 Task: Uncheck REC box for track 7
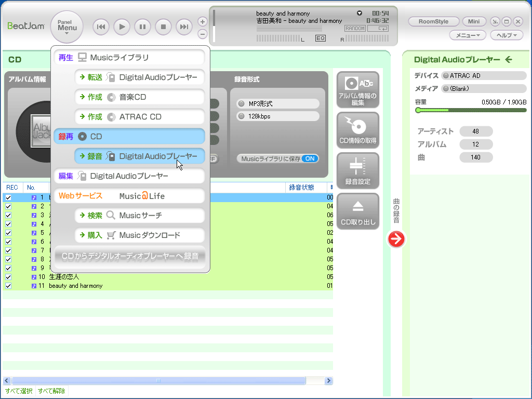click(8, 250)
